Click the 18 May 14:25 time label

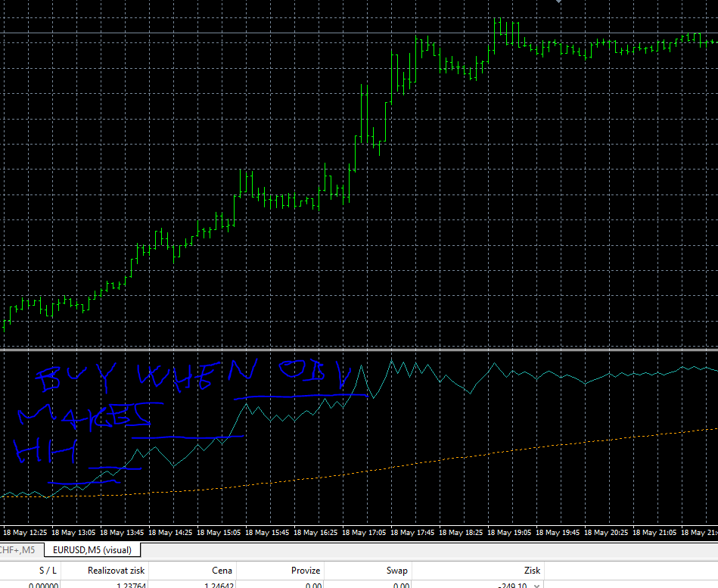170,533
